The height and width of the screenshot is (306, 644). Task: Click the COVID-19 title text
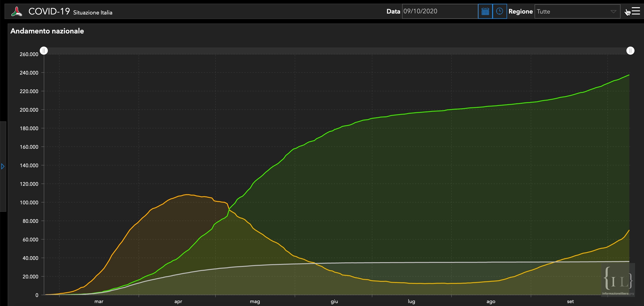click(49, 11)
